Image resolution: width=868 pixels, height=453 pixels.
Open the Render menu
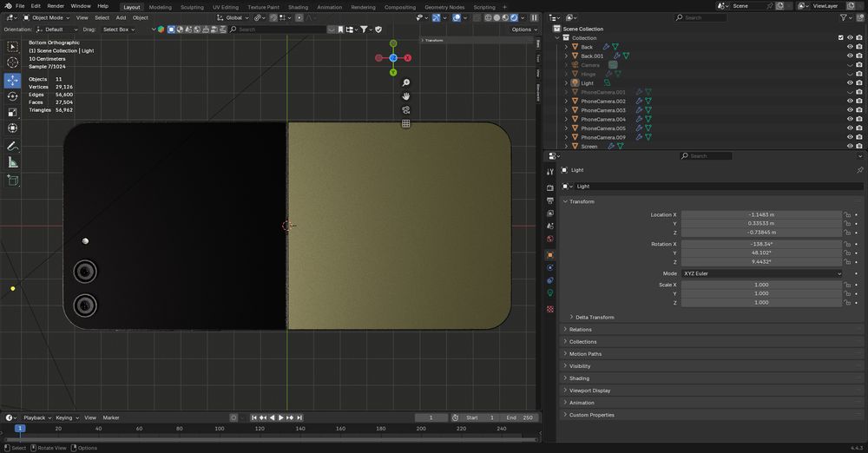click(56, 6)
